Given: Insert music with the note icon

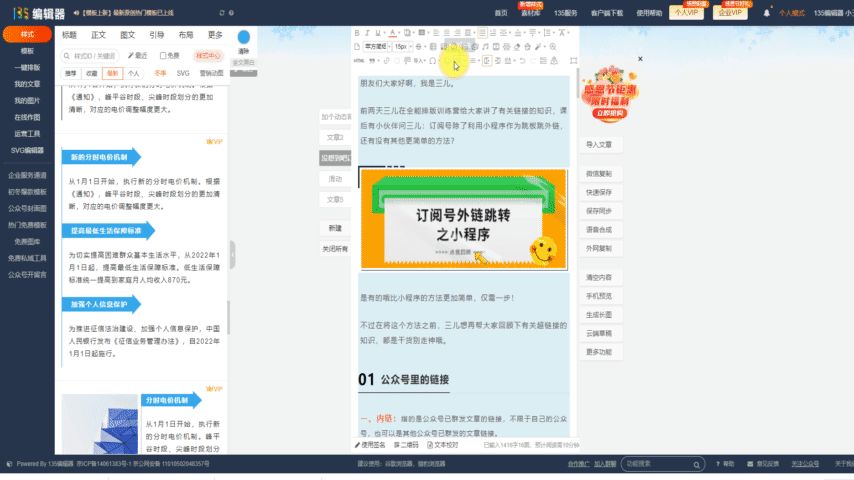Looking at the screenshot, I should 485,47.
